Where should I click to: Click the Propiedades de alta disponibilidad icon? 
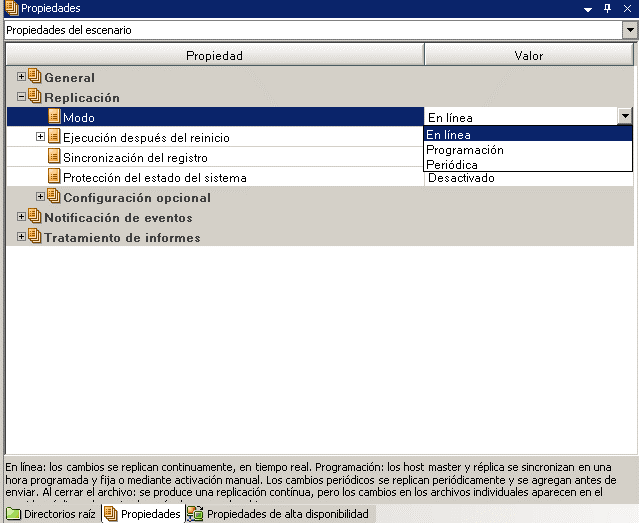click(195, 514)
